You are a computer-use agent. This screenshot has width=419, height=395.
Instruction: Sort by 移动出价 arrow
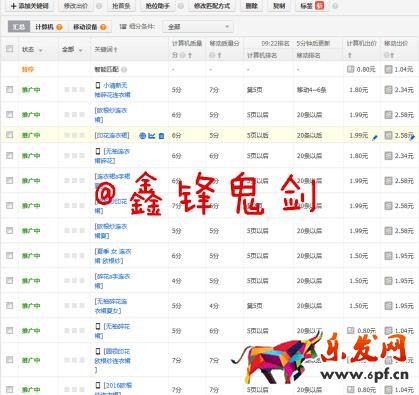[x=392, y=56]
